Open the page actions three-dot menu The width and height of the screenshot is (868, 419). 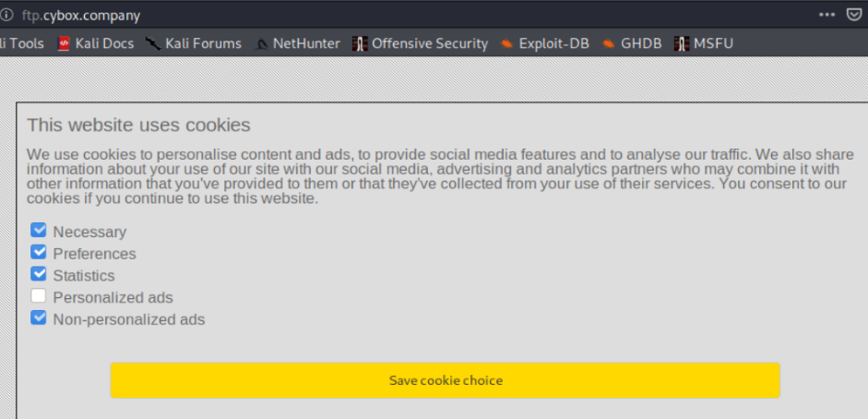pyautogui.click(x=827, y=16)
